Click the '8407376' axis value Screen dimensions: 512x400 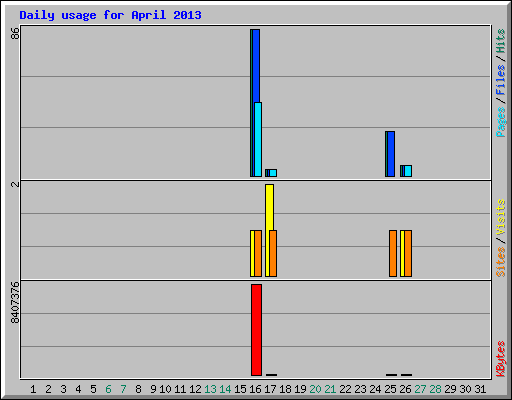(15, 303)
